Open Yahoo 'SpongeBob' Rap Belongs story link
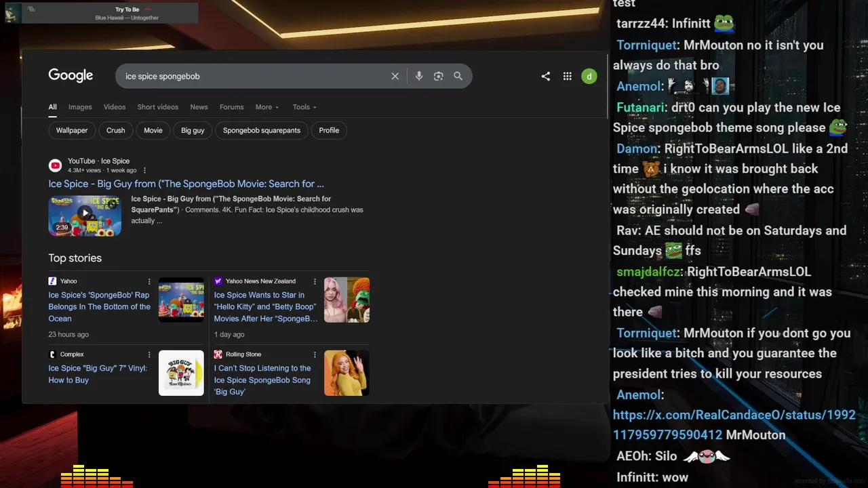868x488 pixels. (x=100, y=306)
